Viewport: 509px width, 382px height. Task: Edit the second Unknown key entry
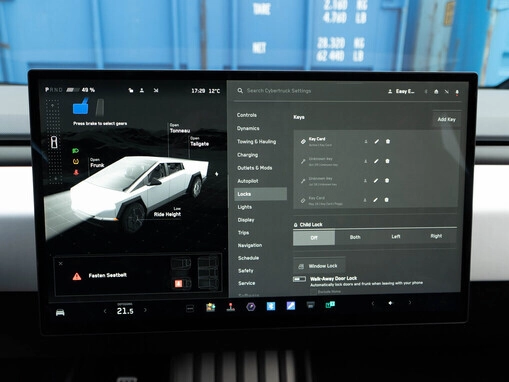coord(376,180)
